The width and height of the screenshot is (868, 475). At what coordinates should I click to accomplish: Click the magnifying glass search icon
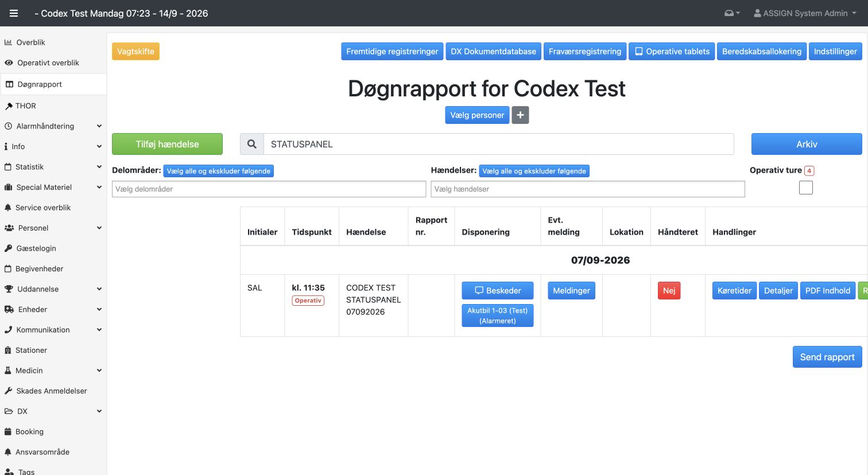click(x=252, y=144)
